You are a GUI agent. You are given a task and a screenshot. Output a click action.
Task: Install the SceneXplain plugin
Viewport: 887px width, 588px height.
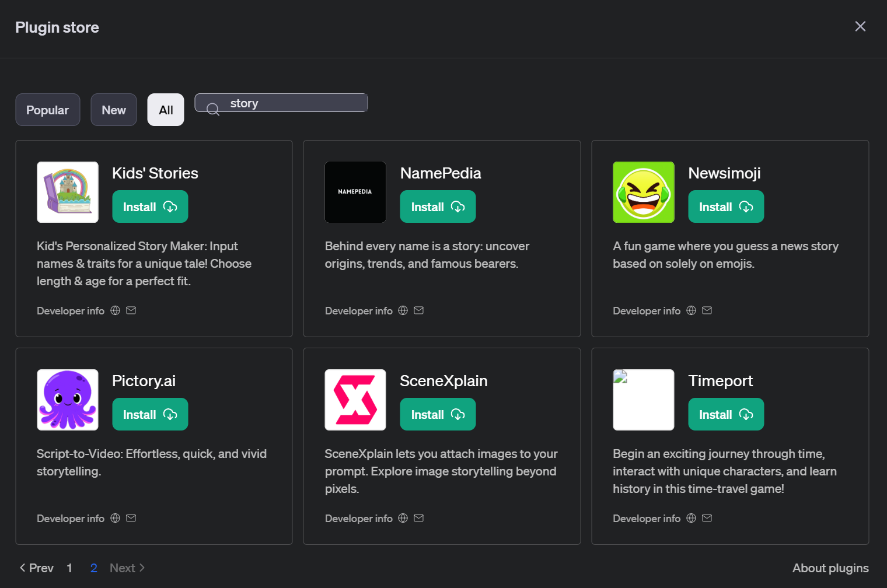[438, 415]
